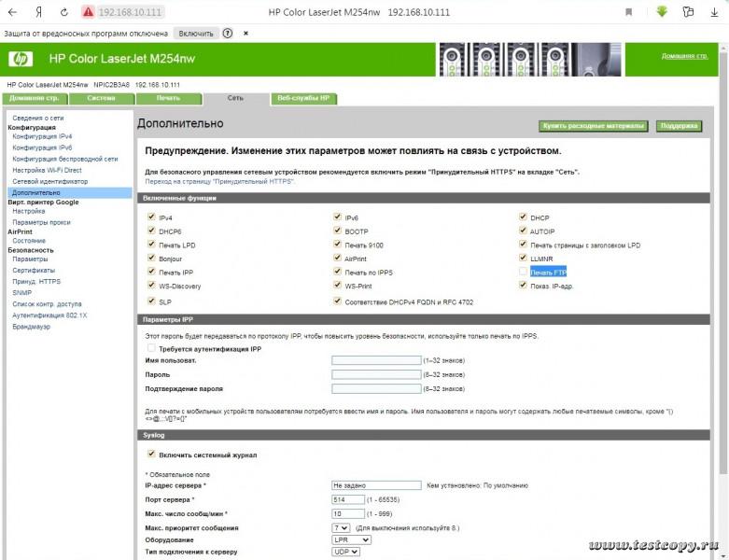Open the Веб-службы HP tab
Screen dimensions: 729x560
click(x=303, y=99)
